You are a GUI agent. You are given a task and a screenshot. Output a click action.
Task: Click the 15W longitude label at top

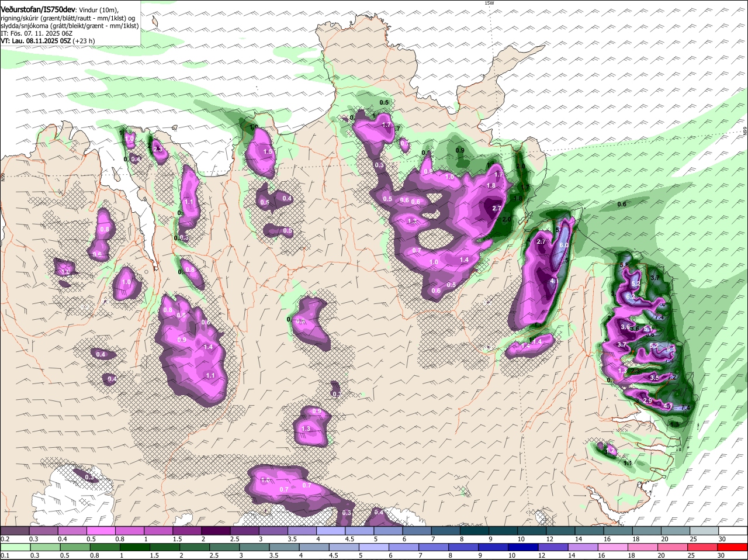pyautogui.click(x=489, y=3)
